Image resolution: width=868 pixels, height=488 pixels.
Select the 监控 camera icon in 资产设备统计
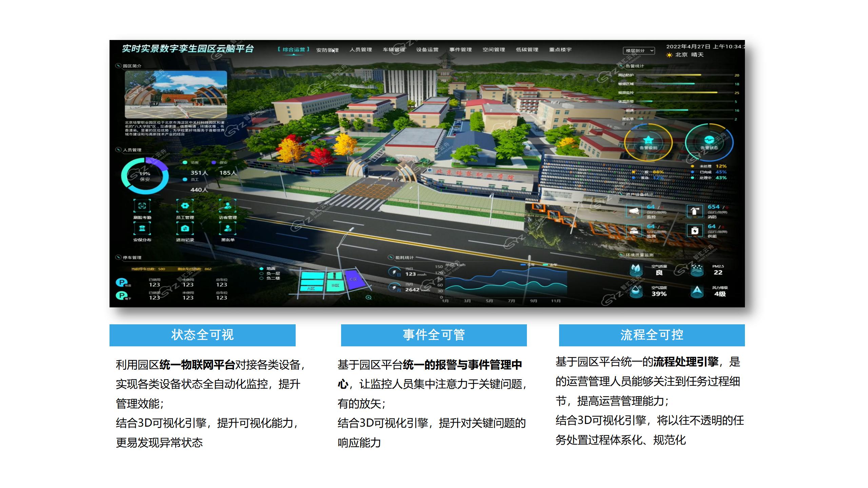[x=634, y=211]
